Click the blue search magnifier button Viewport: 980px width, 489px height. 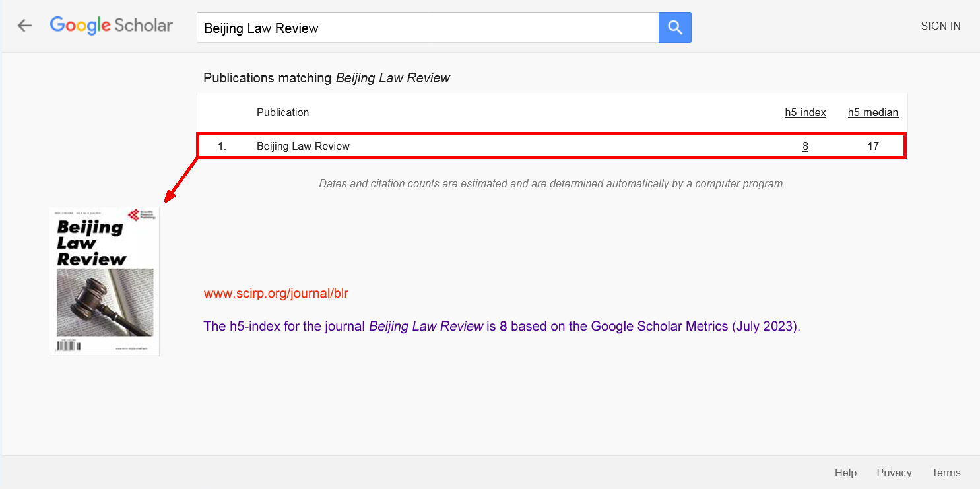[x=674, y=27]
